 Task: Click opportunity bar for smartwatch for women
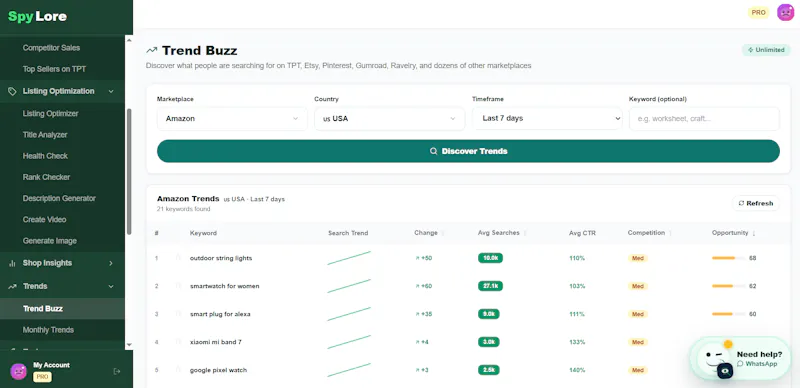pos(728,286)
